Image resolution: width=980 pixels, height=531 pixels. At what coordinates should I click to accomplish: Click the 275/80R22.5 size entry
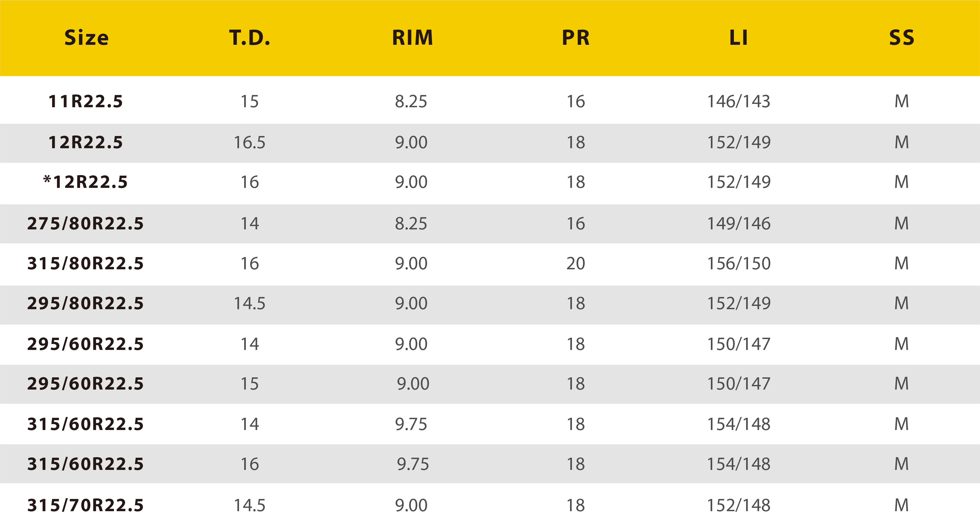[x=85, y=223]
